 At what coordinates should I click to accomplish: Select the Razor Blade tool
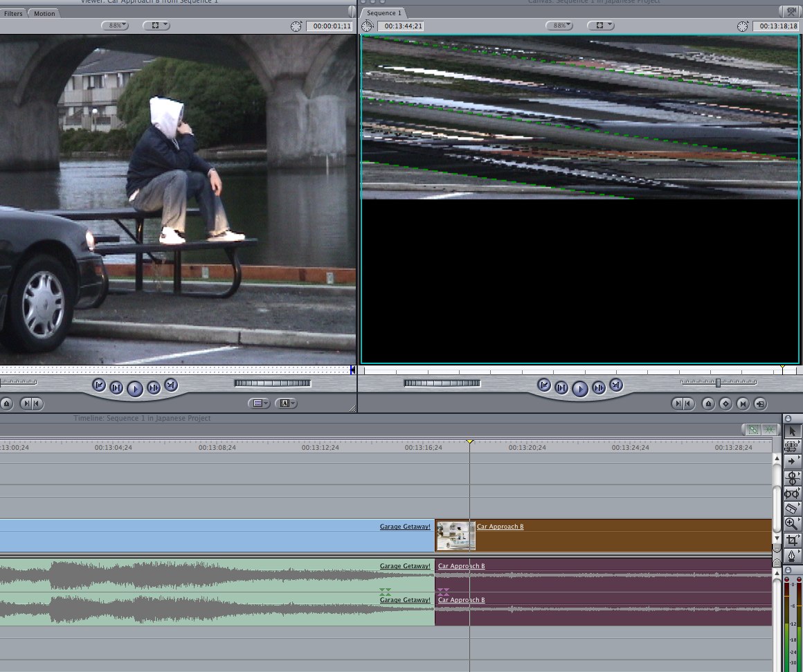pyautogui.click(x=792, y=509)
